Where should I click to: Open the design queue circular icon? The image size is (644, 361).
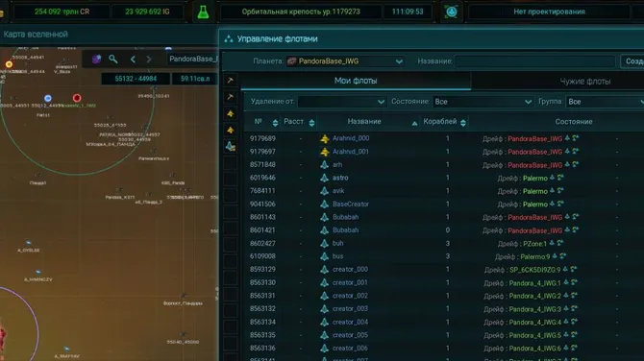[x=451, y=12]
